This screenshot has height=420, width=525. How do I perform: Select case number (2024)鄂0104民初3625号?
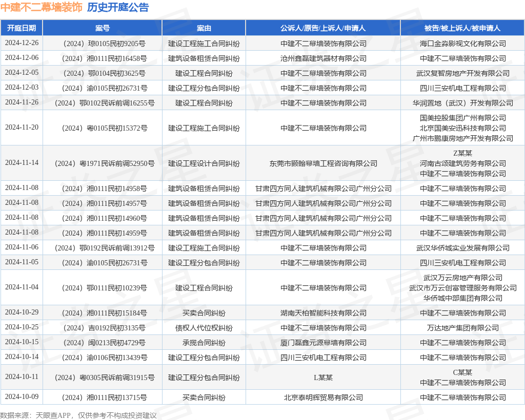[105, 73]
